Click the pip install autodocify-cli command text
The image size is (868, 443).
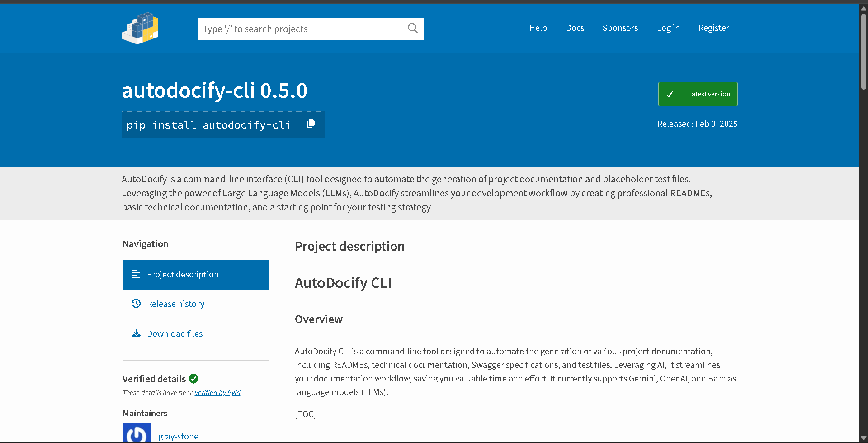pyautogui.click(x=208, y=125)
